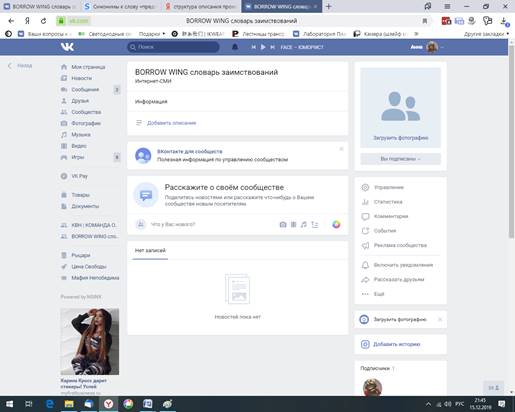This screenshot has height=412, width=515.
Task: Click the Назад link at left
Action: tap(20, 66)
